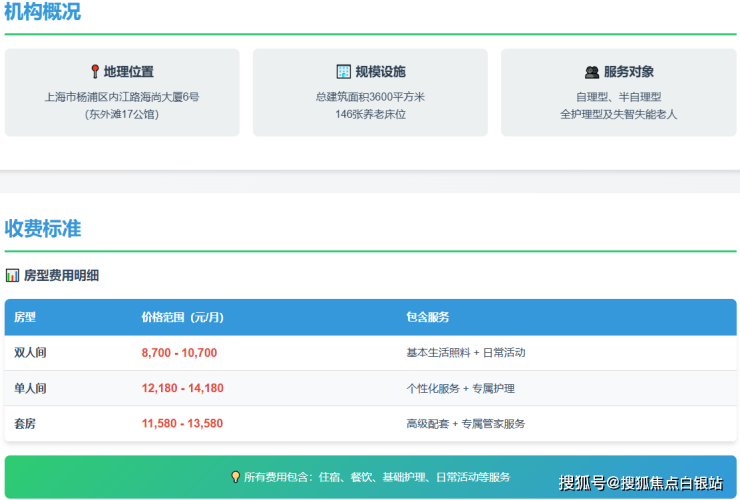Click the 房型 column header
740x500 pixels.
pos(25,317)
